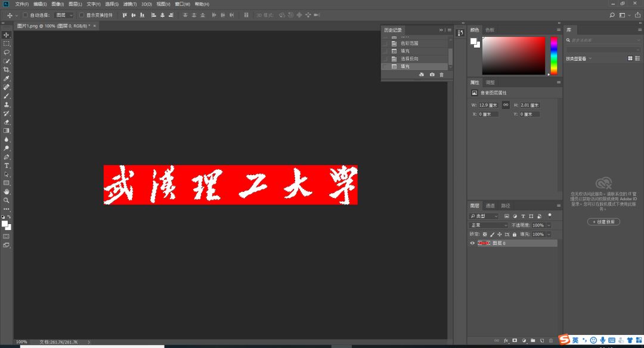The image size is (644, 348).
Task: Add a layer mask in the Layers panel
Action: coord(515,340)
